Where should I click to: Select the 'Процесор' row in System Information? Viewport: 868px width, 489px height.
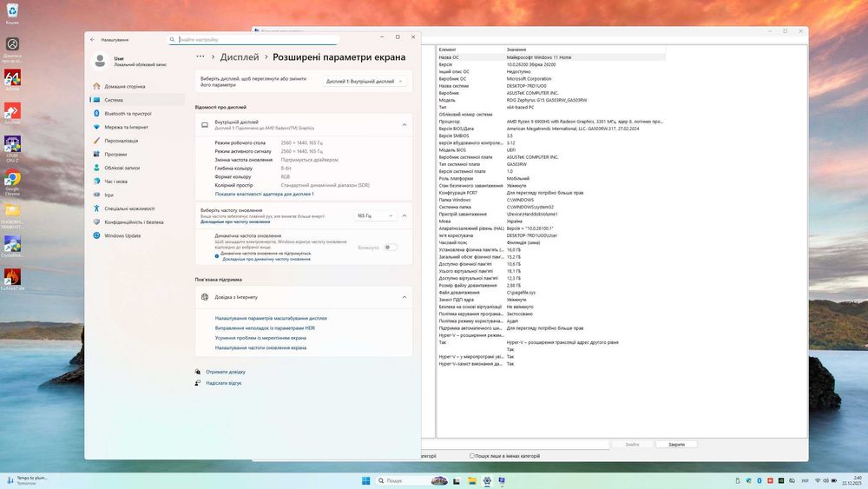tap(551, 122)
